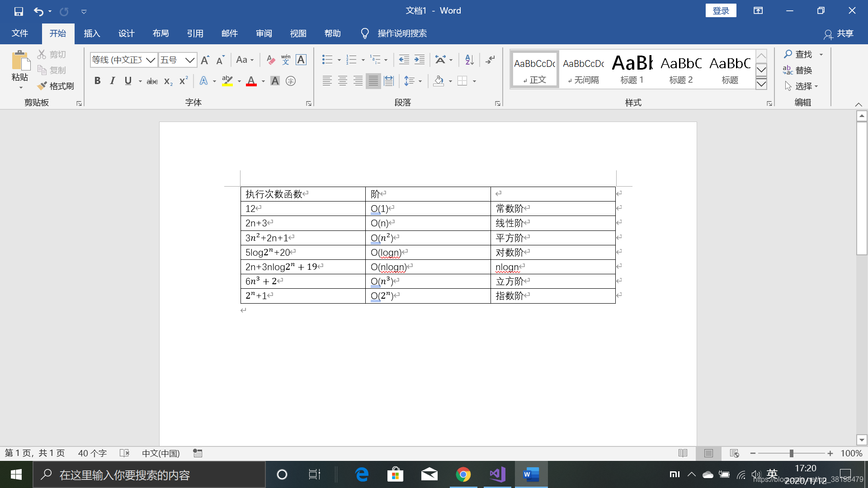Click the center align icon
Image resolution: width=868 pixels, height=488 pixels.
343,81
